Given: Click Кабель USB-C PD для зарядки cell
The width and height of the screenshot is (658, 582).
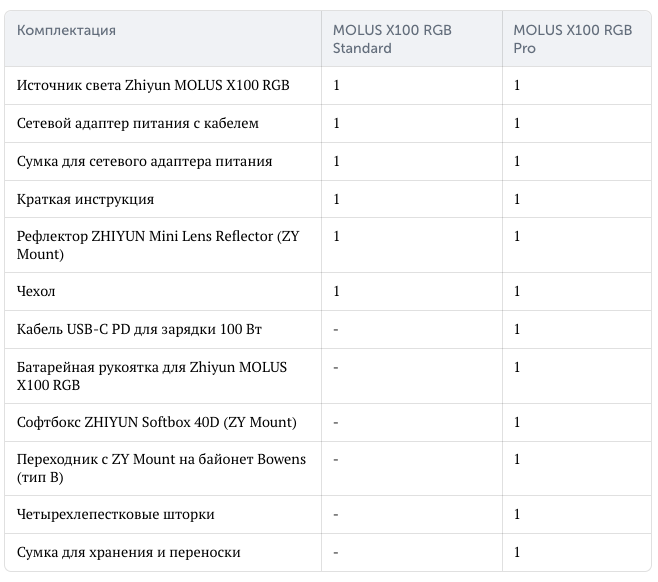Looking at the screenshot, I should click(163, 329).
